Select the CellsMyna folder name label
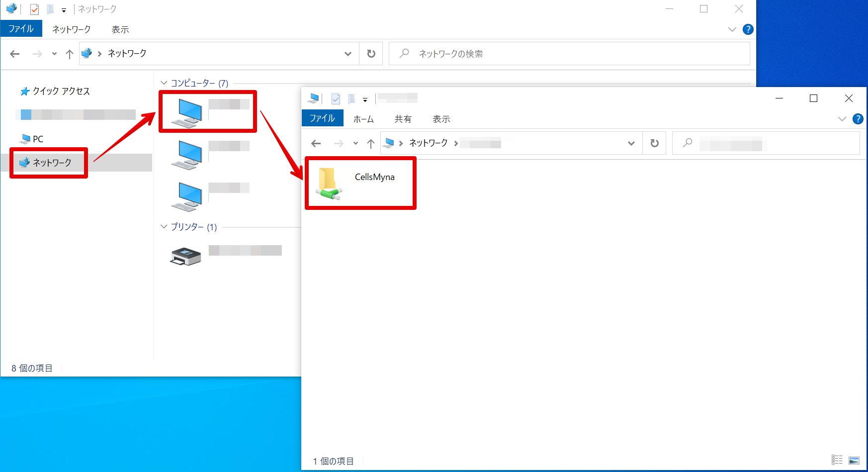 374,177
